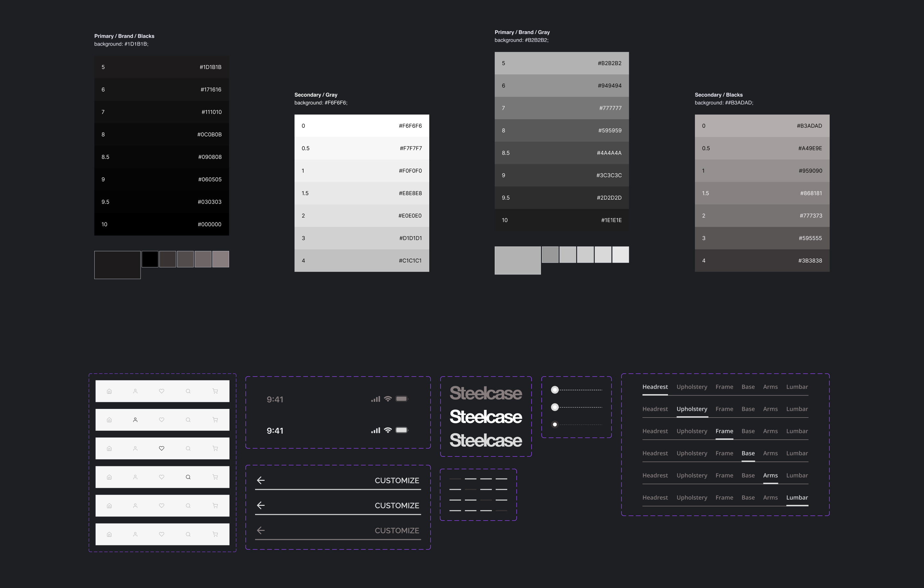Screen dimensions: 924x588
Task: Click the dimmed cellular signal icon in the gray status bar
Action: [x=375, y=399]
